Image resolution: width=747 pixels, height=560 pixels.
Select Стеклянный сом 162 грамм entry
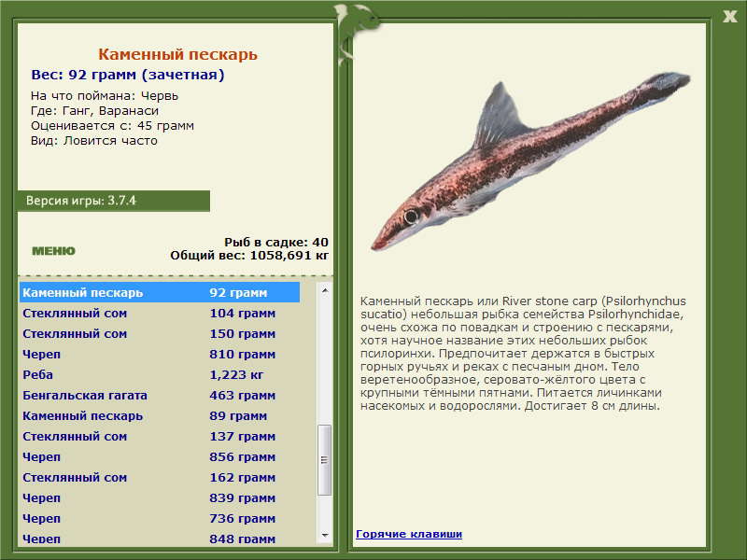[x=160, y=477]
